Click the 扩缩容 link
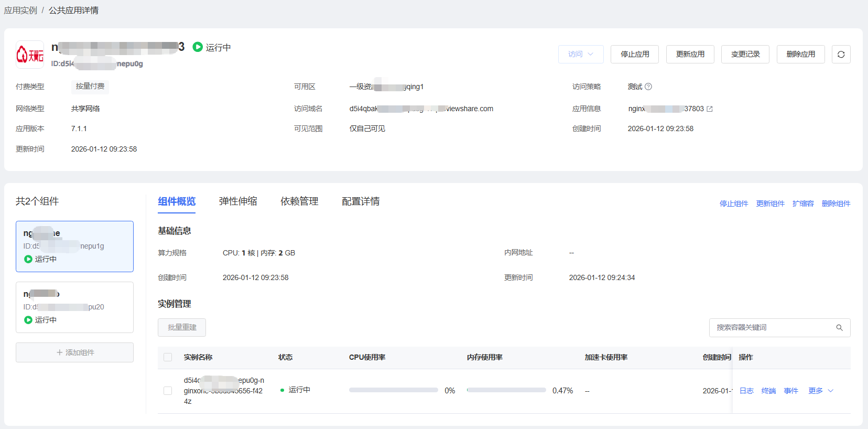This screenshot has width=868, height=429. pyautogui.click(x=802, y=203)
